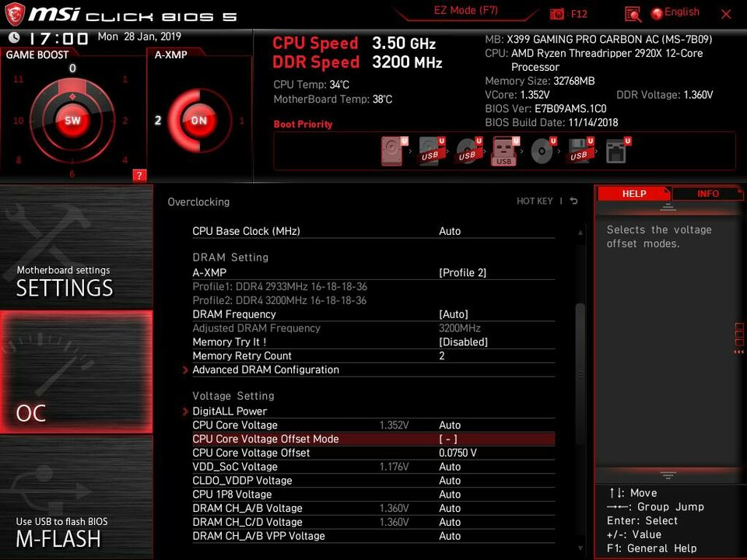Click the MSI dragon shield logo
The width and height of the screenshot is (747, 560).
tap(14, 14)
